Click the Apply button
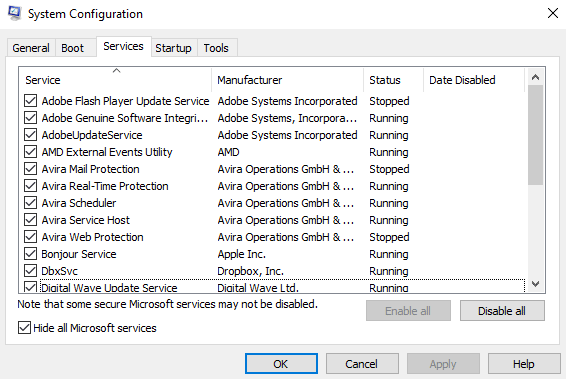This screenshot has width=566, height=379. [443, 364]
